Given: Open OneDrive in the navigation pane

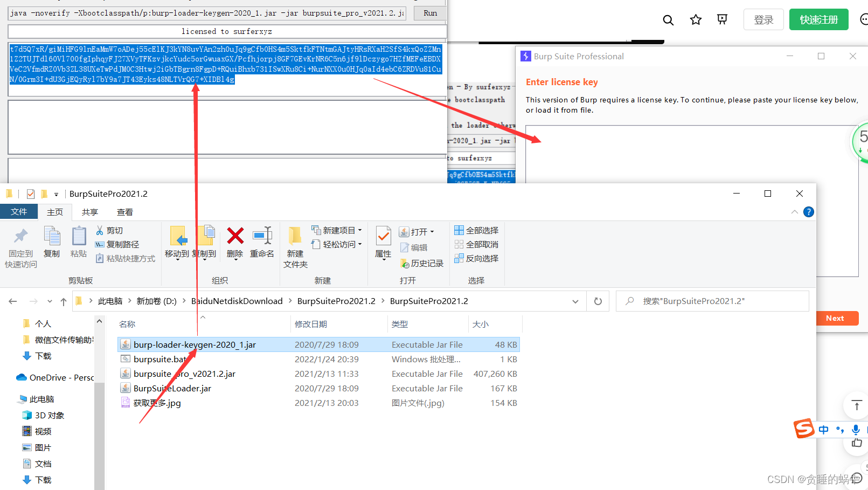Looking at the screenshot, I should pyautogui.click(x=54, y=377).
